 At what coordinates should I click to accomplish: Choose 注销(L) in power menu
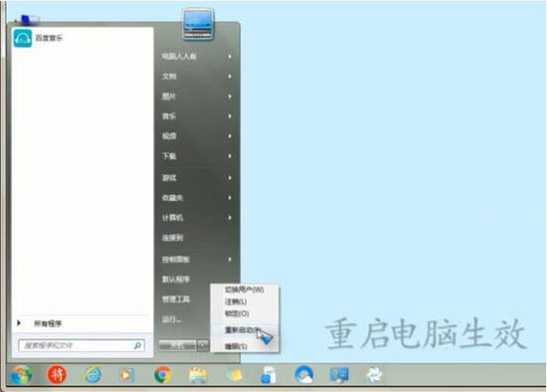pos(236,301)
